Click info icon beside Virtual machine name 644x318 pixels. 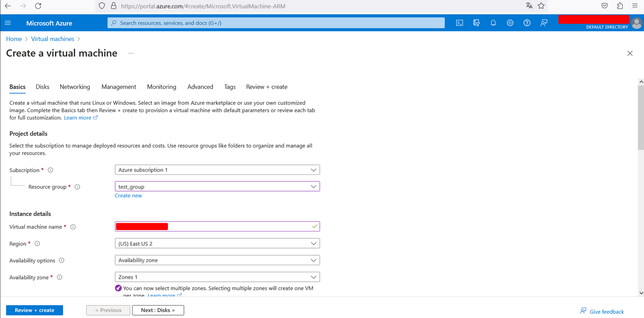(x=73, y=227)
